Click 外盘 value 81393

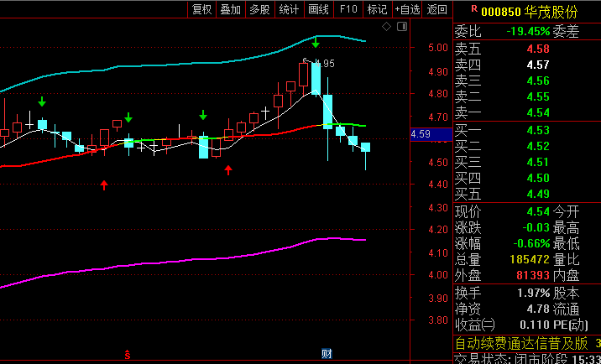pos(533,275)
